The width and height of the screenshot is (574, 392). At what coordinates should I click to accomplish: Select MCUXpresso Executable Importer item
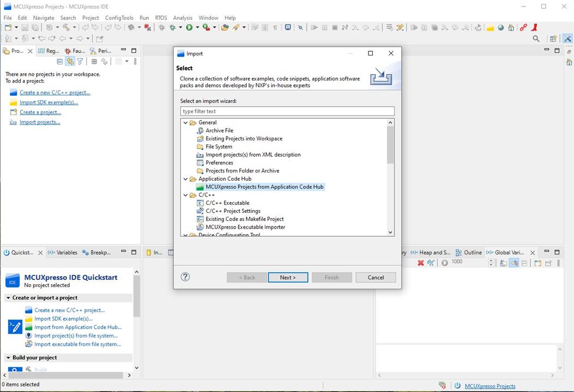tap(245, 227)
